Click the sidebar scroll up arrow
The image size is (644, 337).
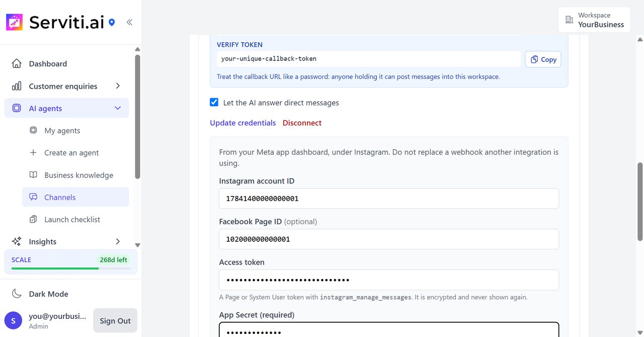138,49
